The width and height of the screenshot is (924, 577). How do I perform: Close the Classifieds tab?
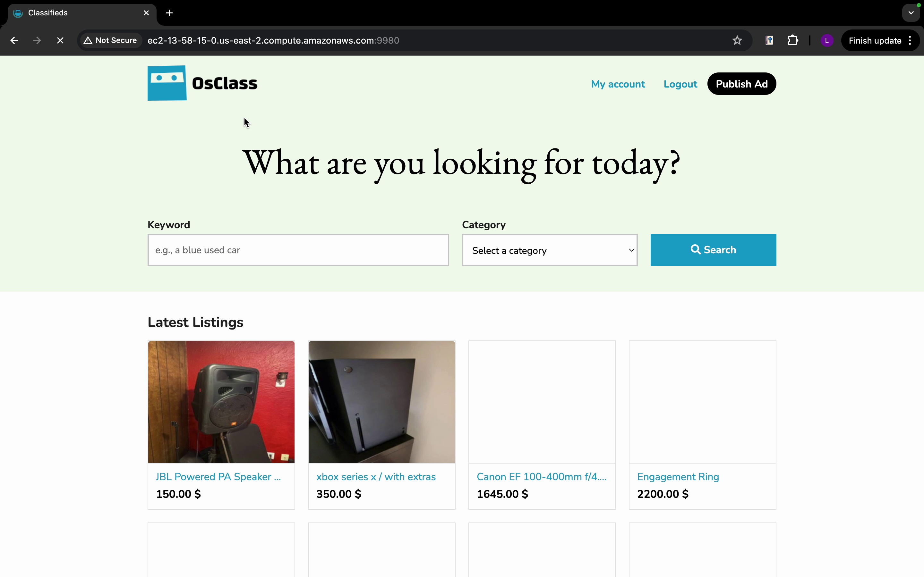pyautogui.click(x=146, y=13)
